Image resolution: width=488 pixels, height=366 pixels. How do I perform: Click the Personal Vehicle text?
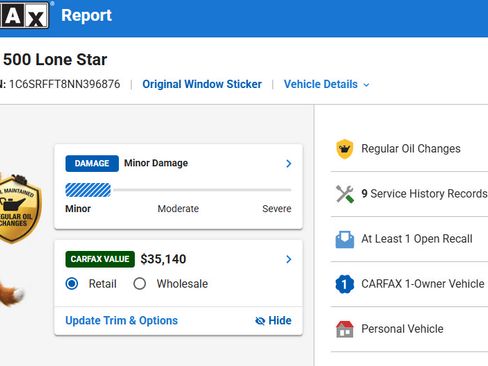point(402,329)
